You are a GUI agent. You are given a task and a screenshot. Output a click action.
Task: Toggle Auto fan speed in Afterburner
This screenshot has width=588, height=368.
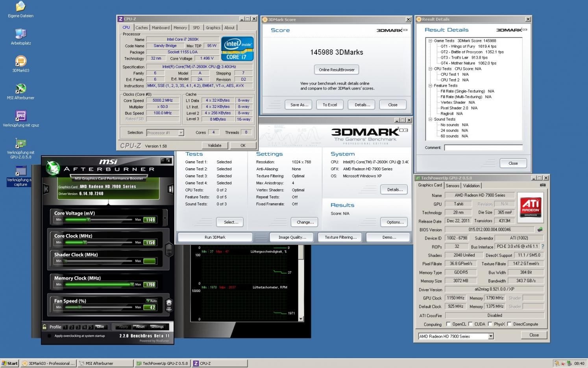tap(152, 301)
